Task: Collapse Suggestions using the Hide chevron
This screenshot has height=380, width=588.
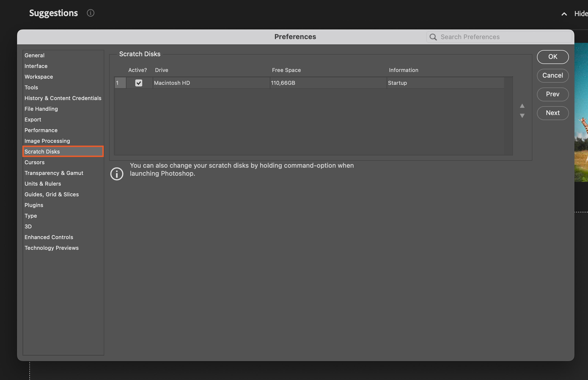Action: [564, 14]
